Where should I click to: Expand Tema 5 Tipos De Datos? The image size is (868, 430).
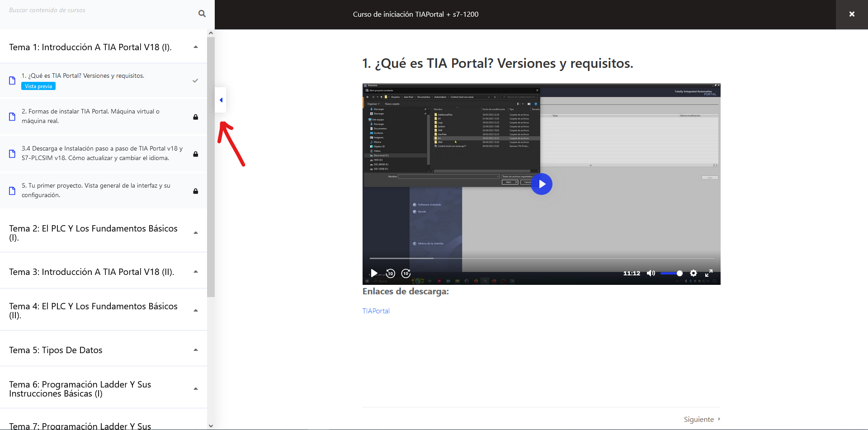point(196,350)
